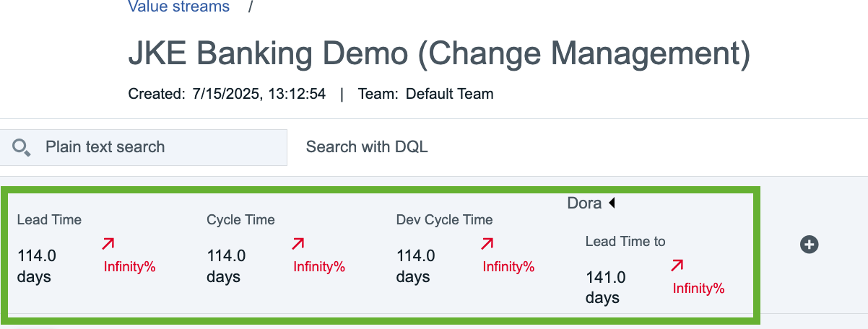Click the magnifying glass search icon
The image size is (868, 329).
pos(22,148)
